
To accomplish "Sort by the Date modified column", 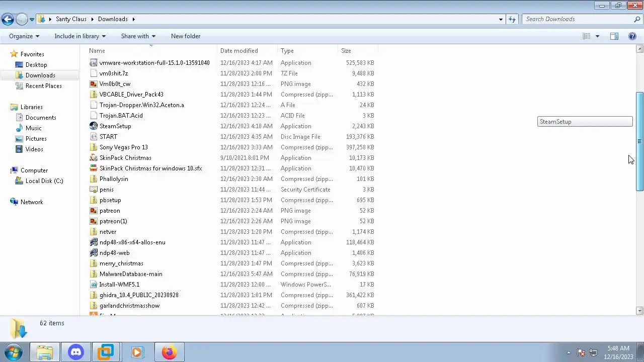I will click(x=248, y=51).
